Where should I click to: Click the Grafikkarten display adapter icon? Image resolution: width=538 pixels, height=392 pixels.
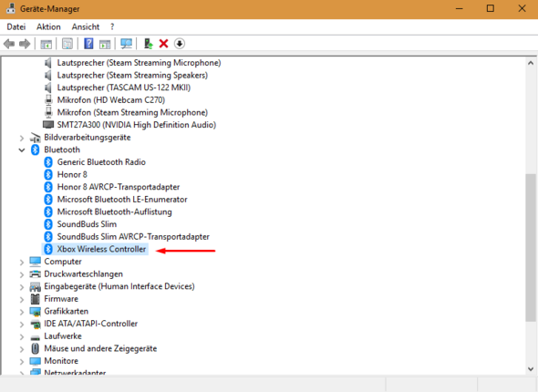coord(35,311)
